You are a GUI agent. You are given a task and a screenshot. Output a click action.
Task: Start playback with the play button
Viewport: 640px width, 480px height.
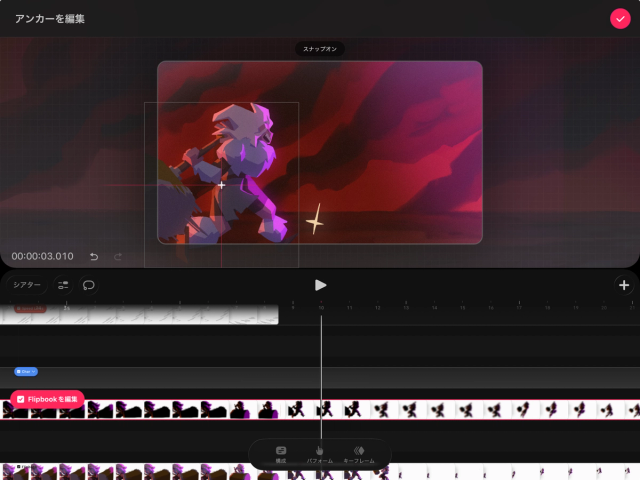[320, 285]
